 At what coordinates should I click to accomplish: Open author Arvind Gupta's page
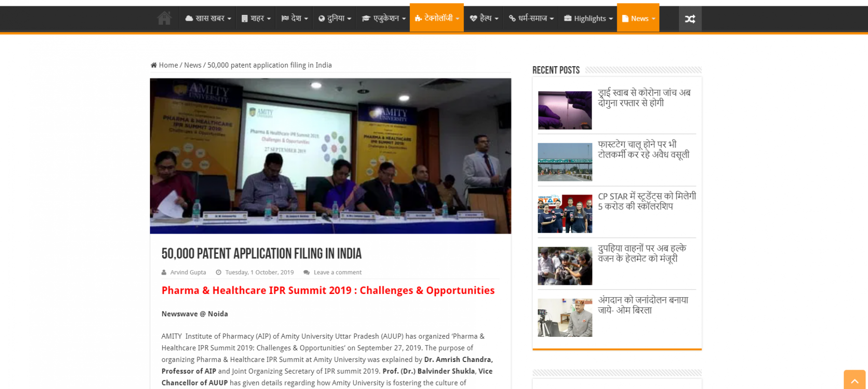coord(188,273)
